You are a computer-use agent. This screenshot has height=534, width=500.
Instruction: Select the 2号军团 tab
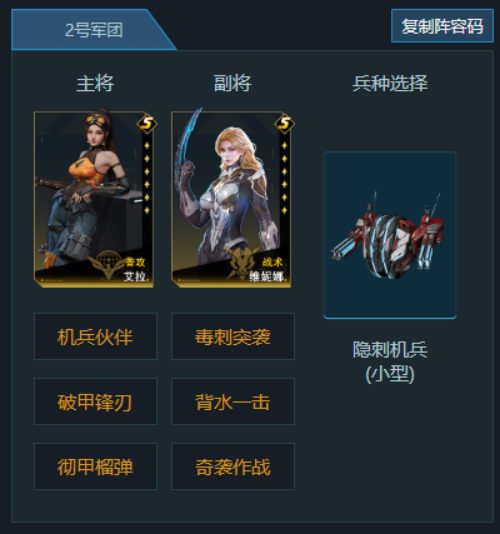94,30
